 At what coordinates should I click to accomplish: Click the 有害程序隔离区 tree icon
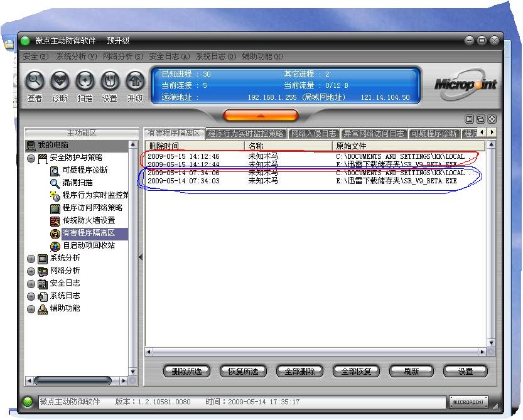click(x=55, y=234)
